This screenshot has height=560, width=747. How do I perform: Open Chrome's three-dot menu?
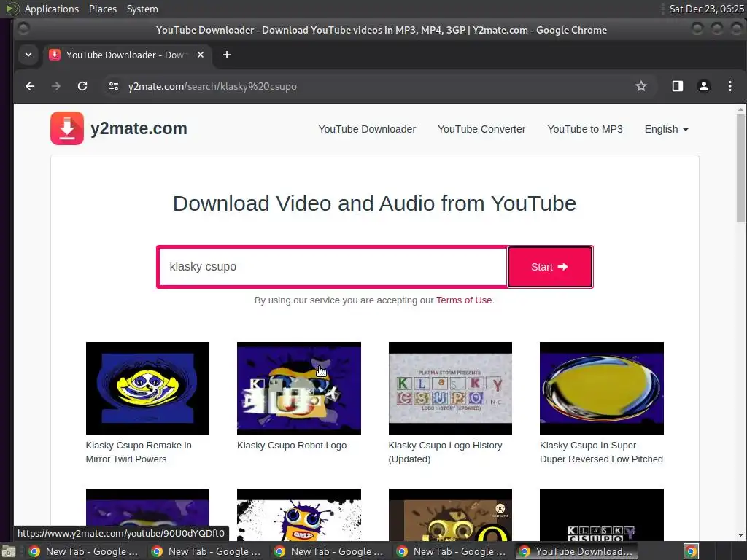pos(729,86)
